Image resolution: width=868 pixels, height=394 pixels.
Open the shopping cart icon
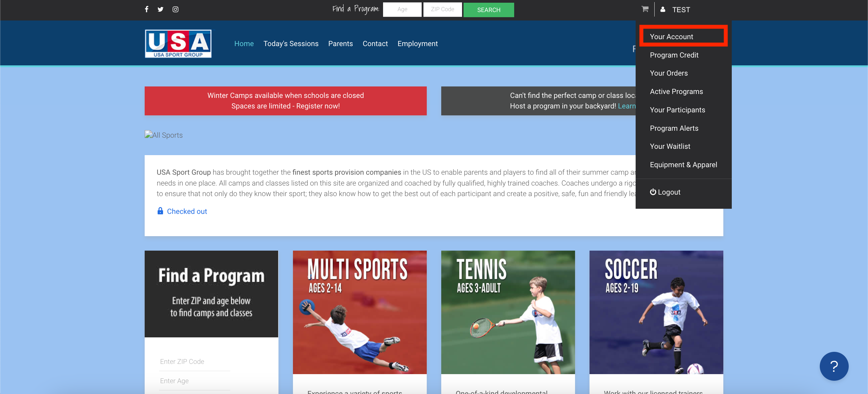click(x=645, y=9)
